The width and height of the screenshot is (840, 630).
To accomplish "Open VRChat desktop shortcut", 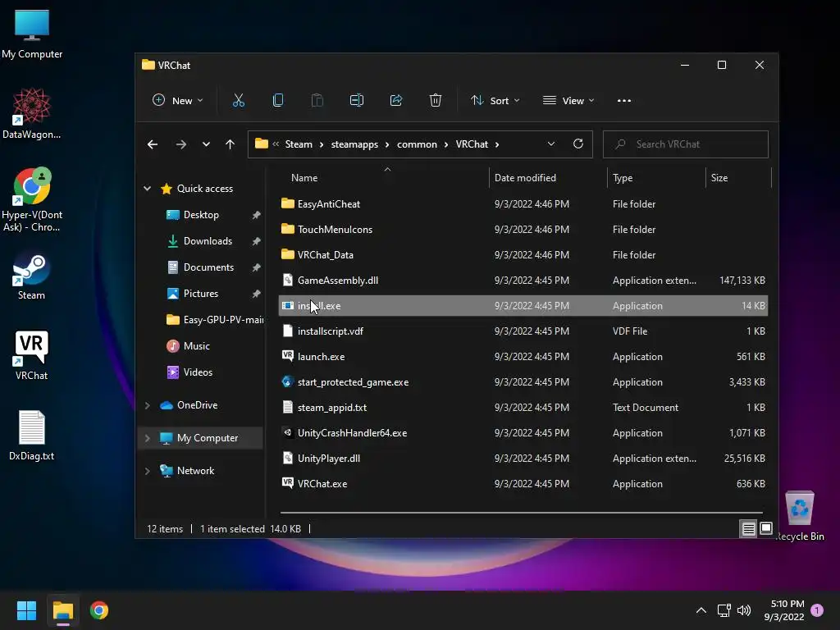I will click(31, 355).
